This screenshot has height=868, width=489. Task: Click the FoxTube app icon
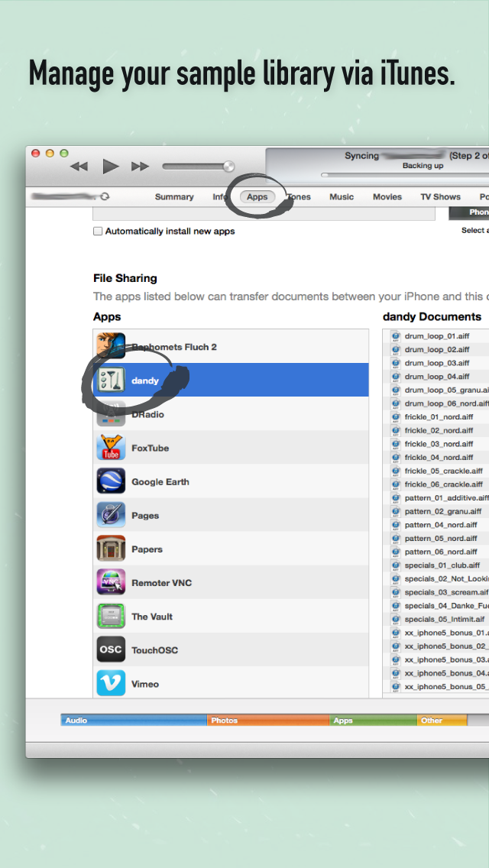click(111, 448)
